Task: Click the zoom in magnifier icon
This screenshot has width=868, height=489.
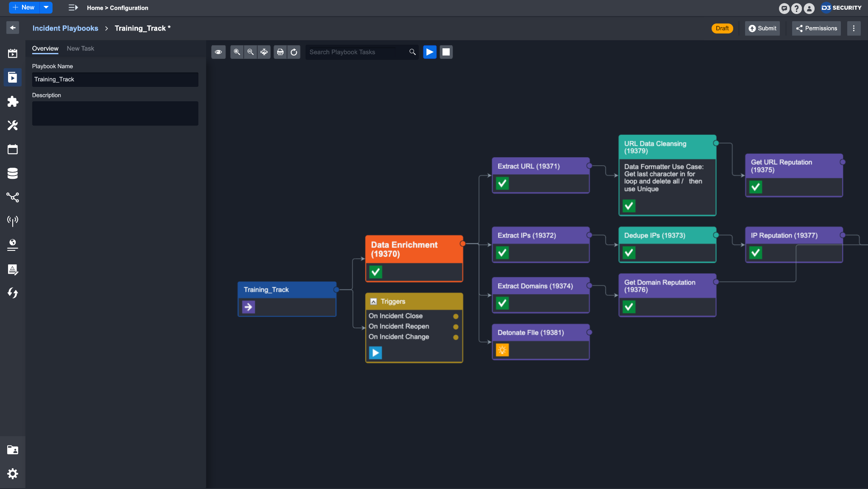Action: tap(237, 52)
